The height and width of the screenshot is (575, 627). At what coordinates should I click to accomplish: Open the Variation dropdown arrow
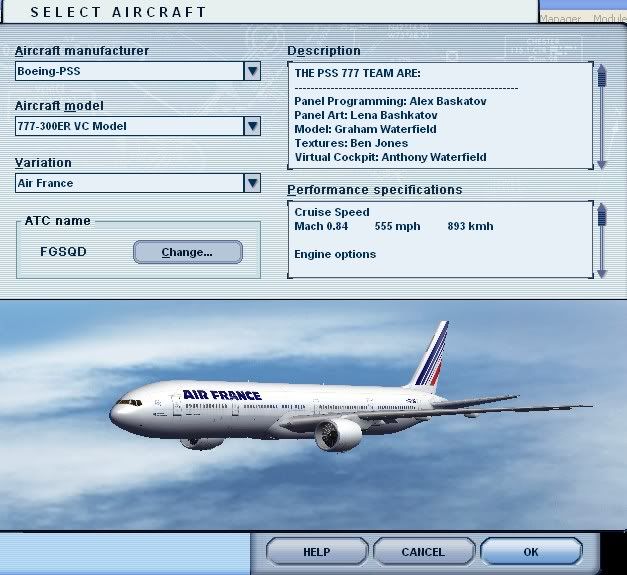click(252, 183)
